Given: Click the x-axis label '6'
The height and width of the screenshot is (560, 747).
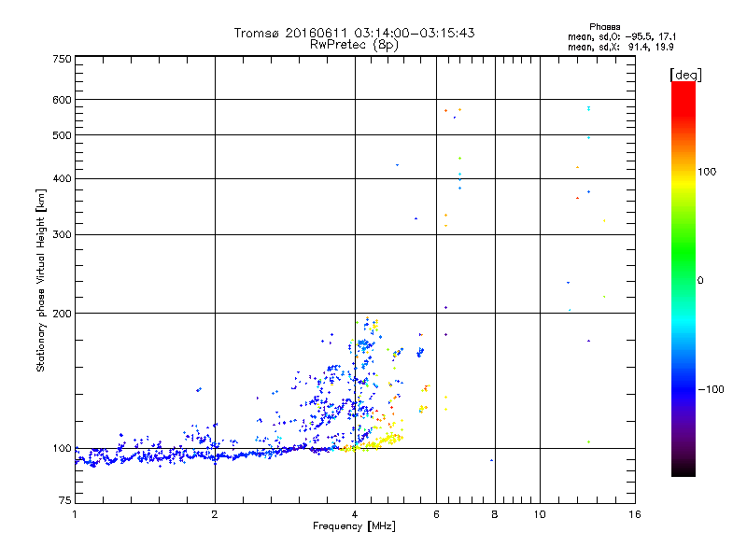Looking at the screenshot, I should point(436,514).
